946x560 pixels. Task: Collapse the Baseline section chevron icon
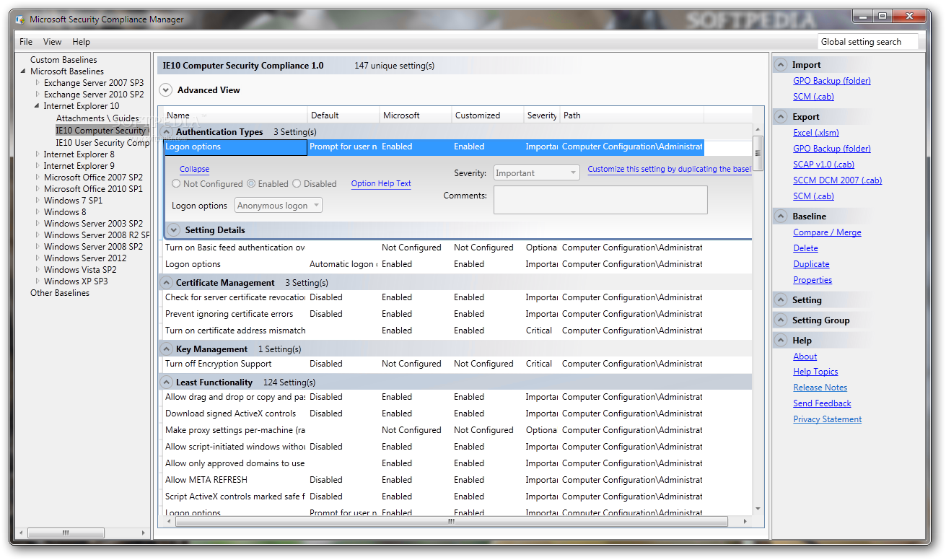(781, 216)
